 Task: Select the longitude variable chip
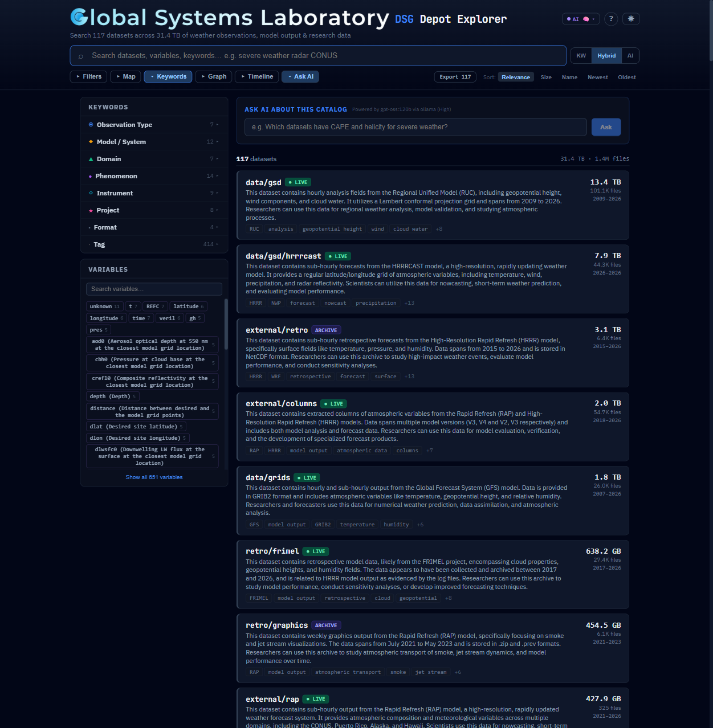click(107, 318)
